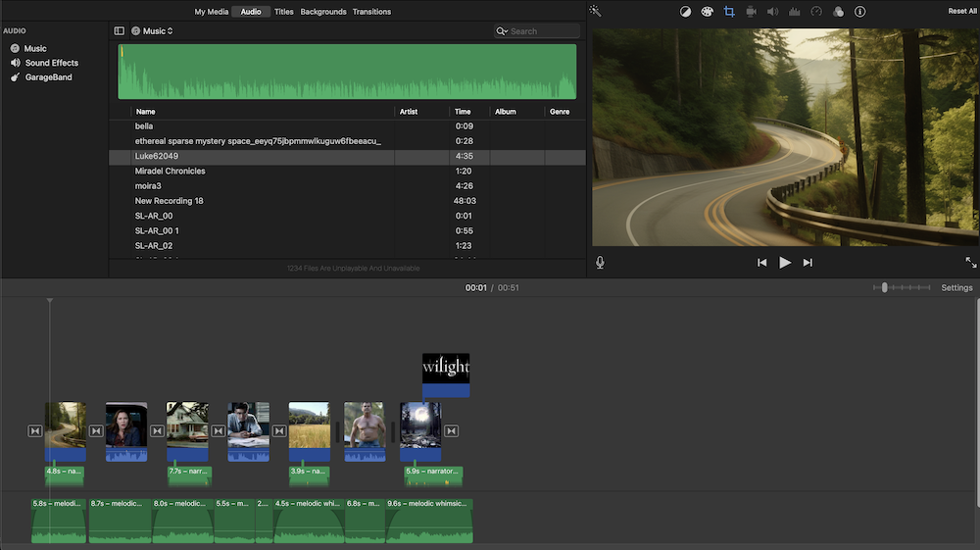Switch to the Audio tab

click(x=251, y=11)
